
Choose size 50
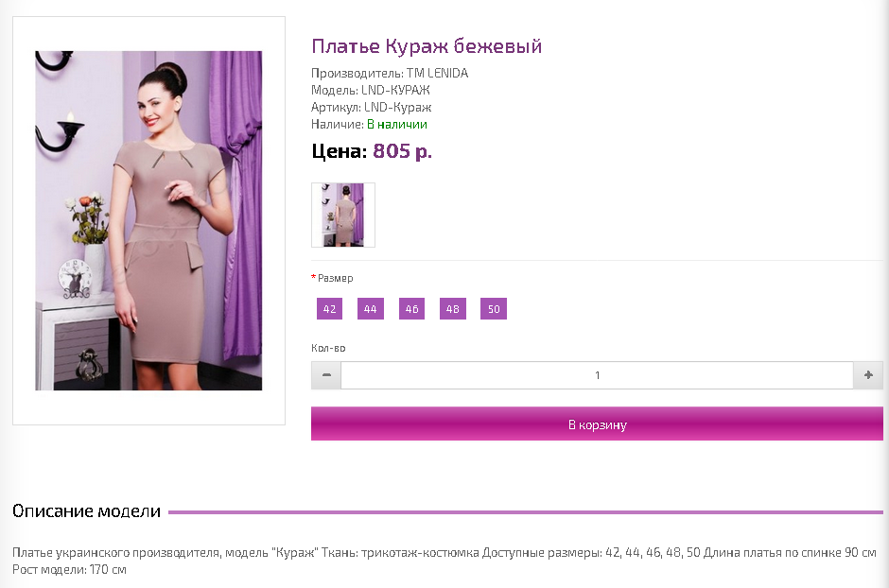(494, 309)
